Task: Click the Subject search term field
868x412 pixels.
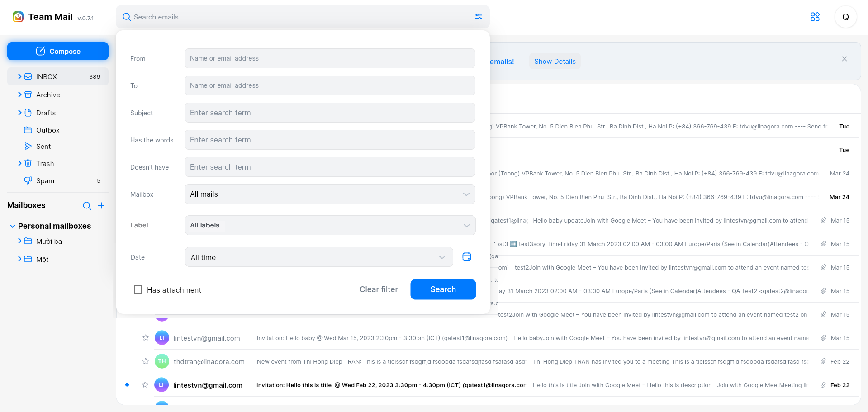Action: (x=330, y=113)
